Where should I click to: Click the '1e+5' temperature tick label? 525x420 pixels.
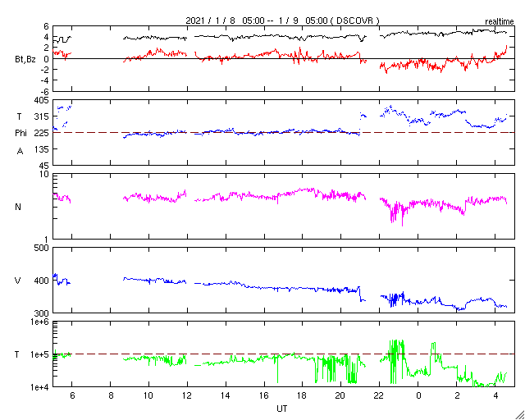[39, 354]
